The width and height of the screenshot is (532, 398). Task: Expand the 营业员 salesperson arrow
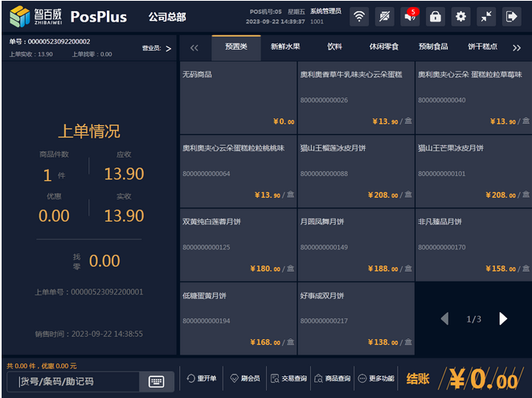pos(167,48)
